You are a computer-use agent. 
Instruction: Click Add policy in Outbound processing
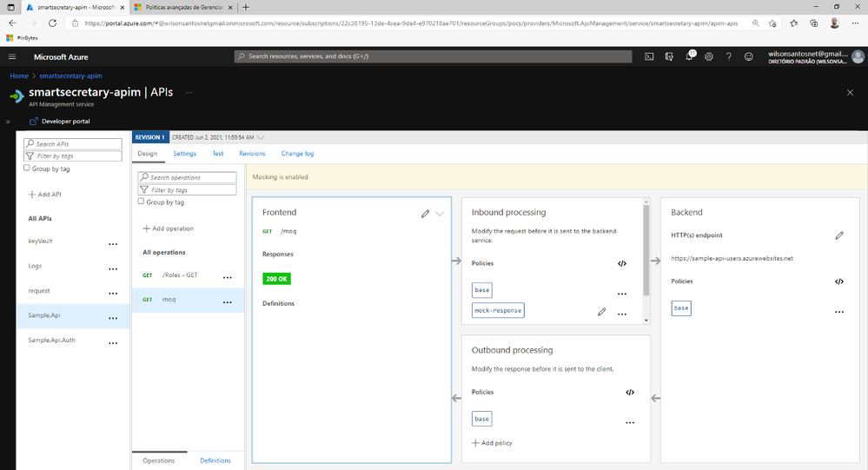pos(492,443)
